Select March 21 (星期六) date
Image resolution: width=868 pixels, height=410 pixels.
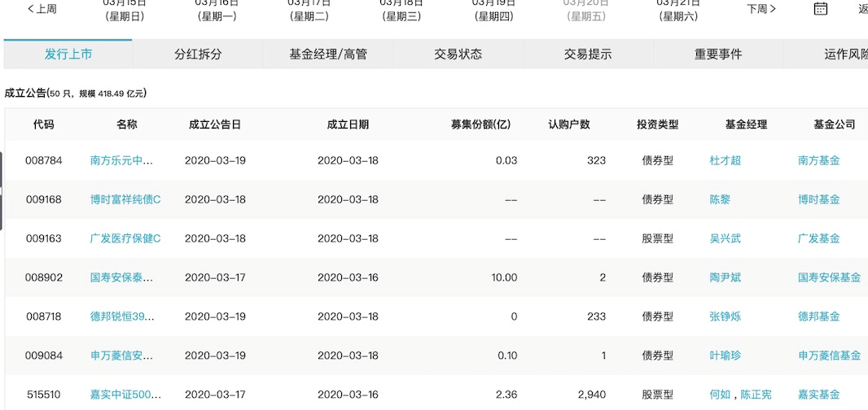tap(678, 10)
